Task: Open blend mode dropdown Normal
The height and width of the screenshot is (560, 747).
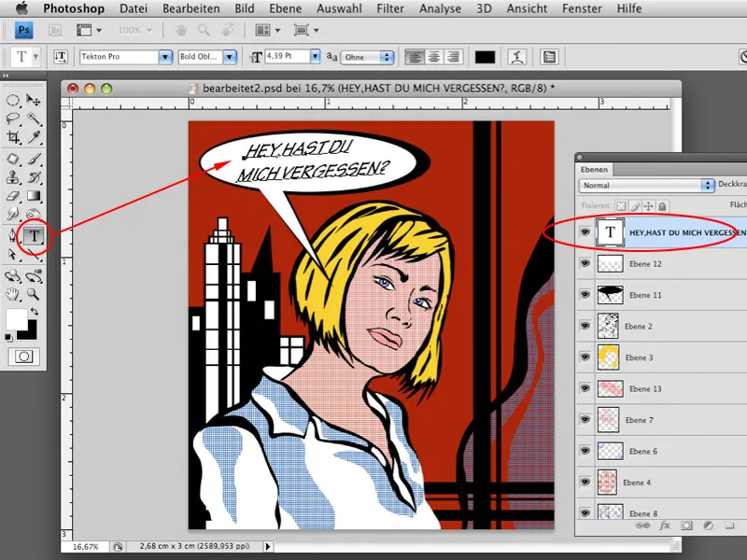Action: (646, 185)
